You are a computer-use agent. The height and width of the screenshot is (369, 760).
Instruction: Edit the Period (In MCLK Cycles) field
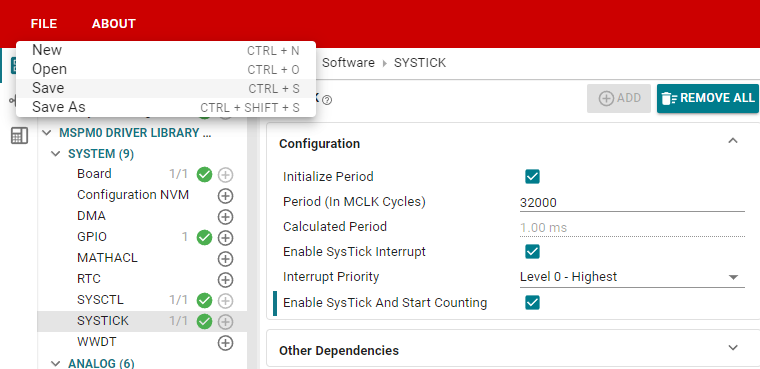(632, 203)
